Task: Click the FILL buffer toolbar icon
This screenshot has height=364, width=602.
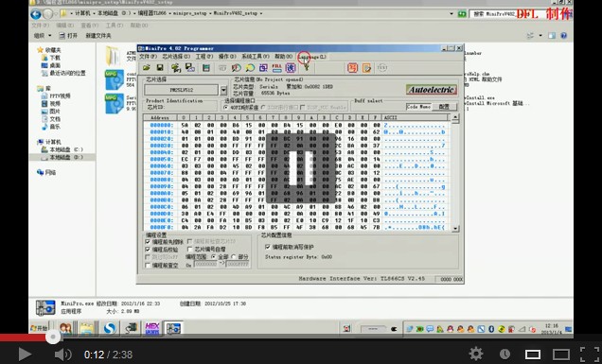Action: (276, 68)
